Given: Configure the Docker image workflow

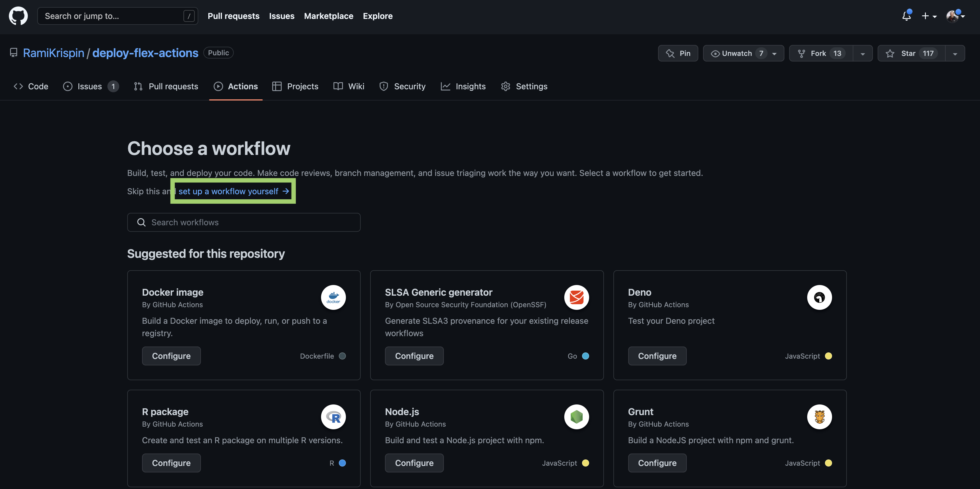Looking at the screenshot, I should click(171, 356).
